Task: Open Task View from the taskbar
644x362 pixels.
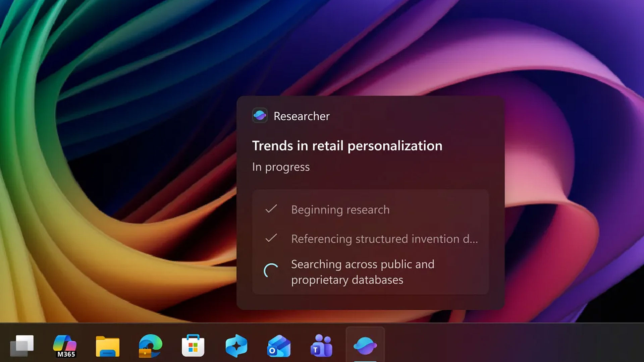Action: click(22, 346)
